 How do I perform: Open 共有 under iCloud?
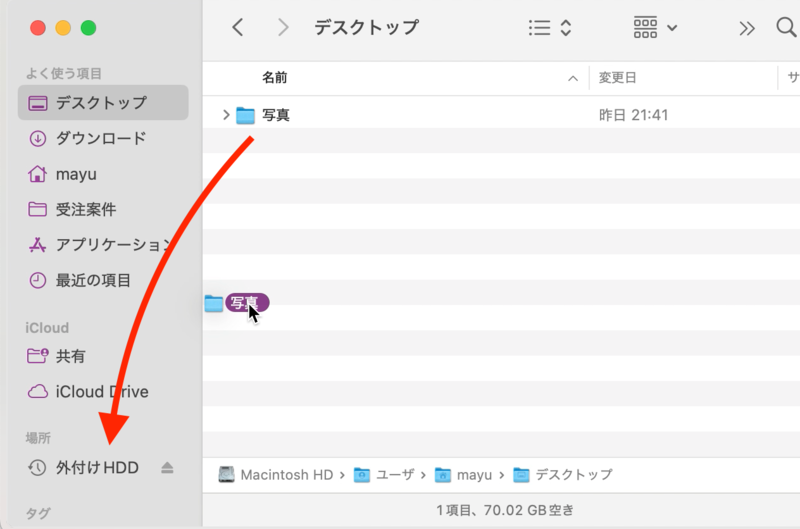(x=103, y=356)
